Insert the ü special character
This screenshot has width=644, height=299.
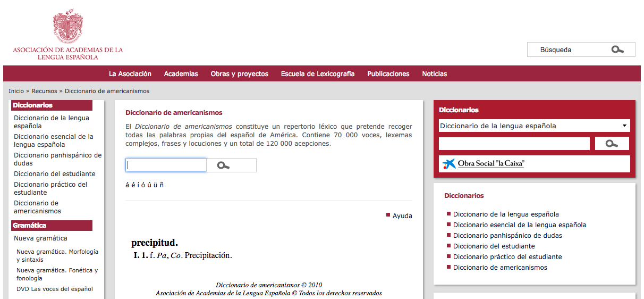point(155,185)
